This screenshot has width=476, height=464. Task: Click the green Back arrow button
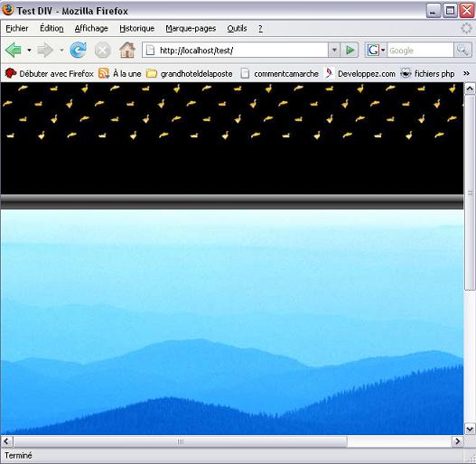[14, 50]
